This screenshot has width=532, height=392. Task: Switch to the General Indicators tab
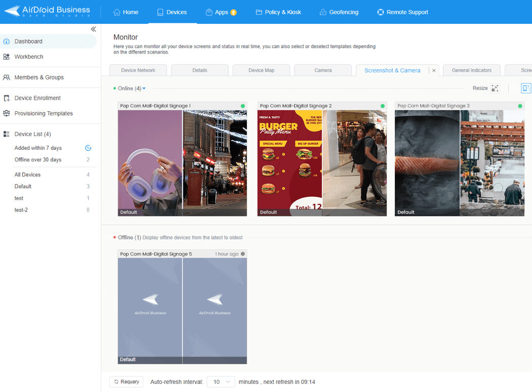tap(472, 70)
